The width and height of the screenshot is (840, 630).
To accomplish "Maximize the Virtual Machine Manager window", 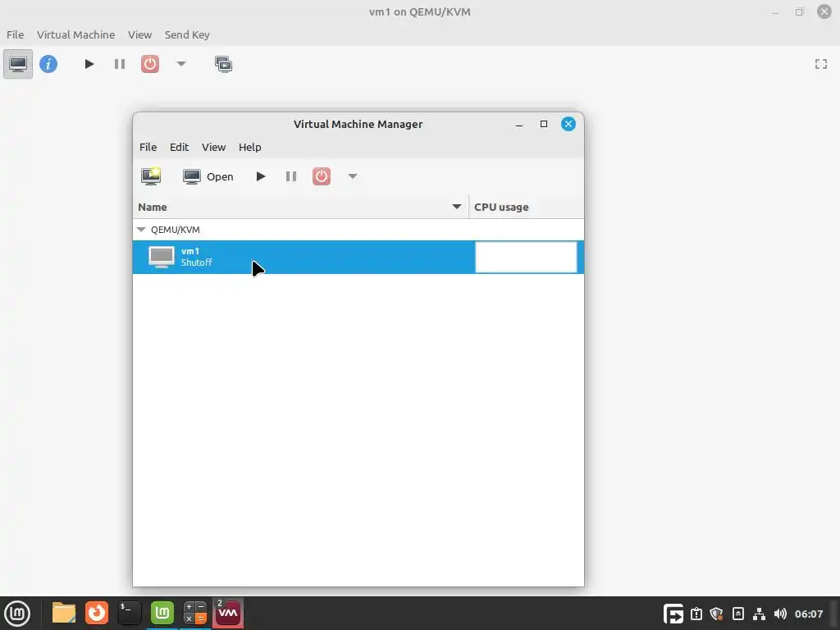I will [x=543, y=125].
